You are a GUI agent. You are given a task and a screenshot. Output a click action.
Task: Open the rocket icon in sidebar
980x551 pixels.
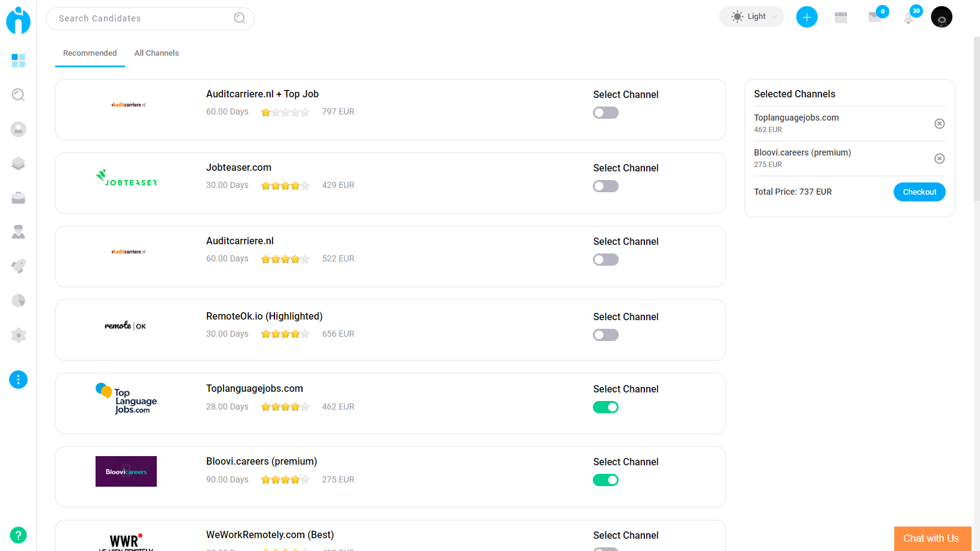tap(18, 266)
